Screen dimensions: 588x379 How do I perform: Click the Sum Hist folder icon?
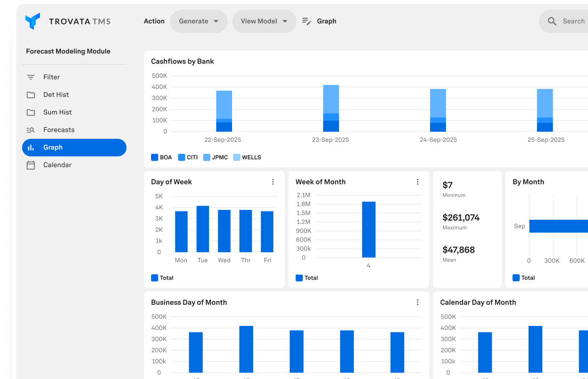coord(30,113)
